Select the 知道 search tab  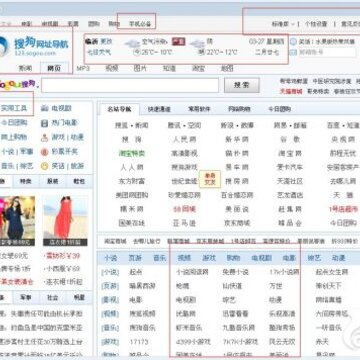(x=169, y=68)
